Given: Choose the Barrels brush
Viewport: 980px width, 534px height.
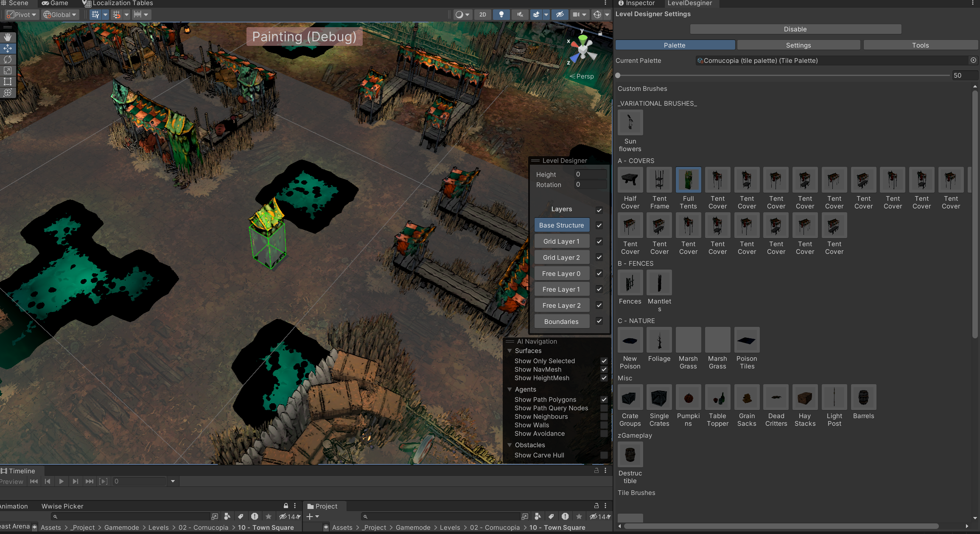Looking at the screenshot, I should (863, 398).
